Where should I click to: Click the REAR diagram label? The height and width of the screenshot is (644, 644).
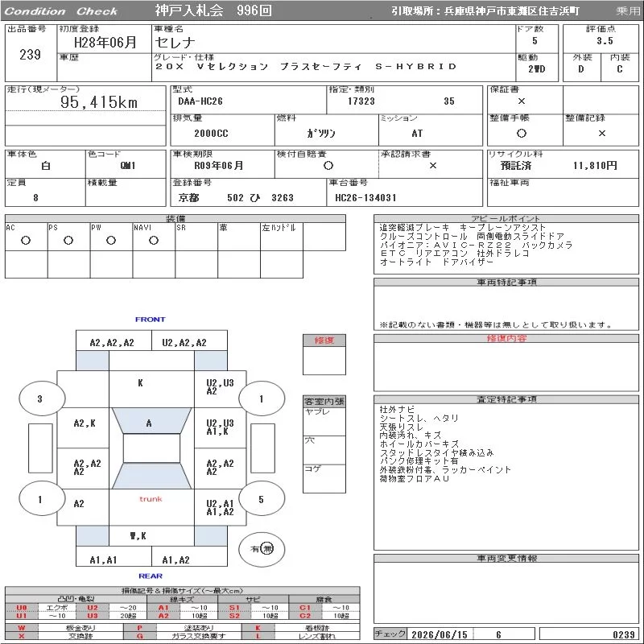[151, 576]
